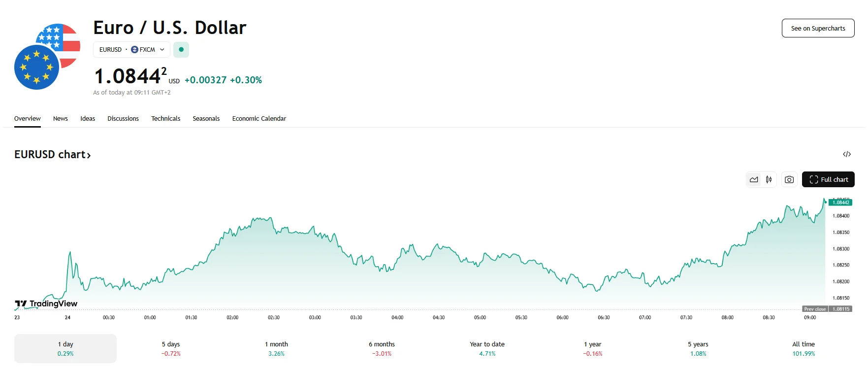Click See on Supercharts button
This screenshot has height=372, width=868.
[x=818, y=28]
